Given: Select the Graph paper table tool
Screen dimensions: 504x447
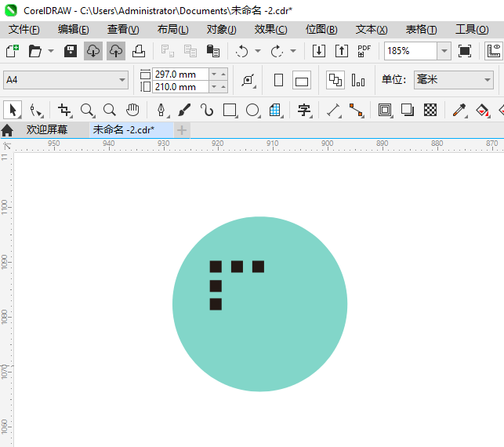Looking at the screenshot, I should [275, 111].
